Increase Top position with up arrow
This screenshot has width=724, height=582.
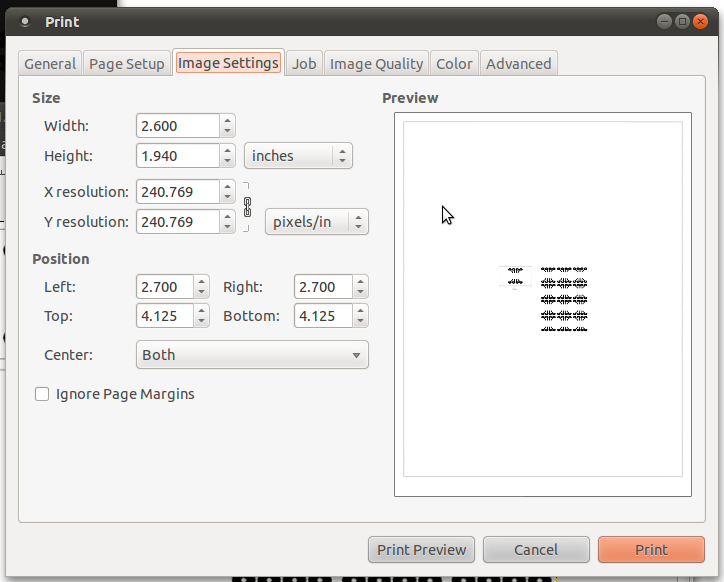pyautogui.click(x=201, y=311)
